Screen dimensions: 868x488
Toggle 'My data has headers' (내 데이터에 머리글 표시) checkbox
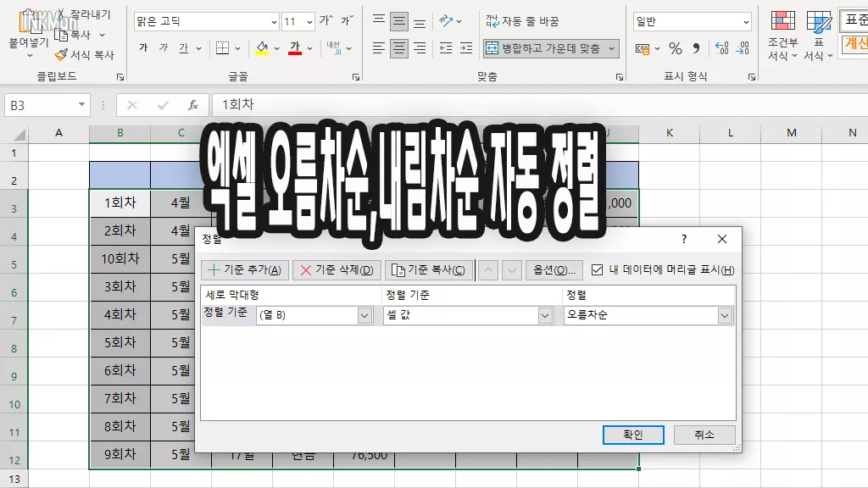point(598,270)
